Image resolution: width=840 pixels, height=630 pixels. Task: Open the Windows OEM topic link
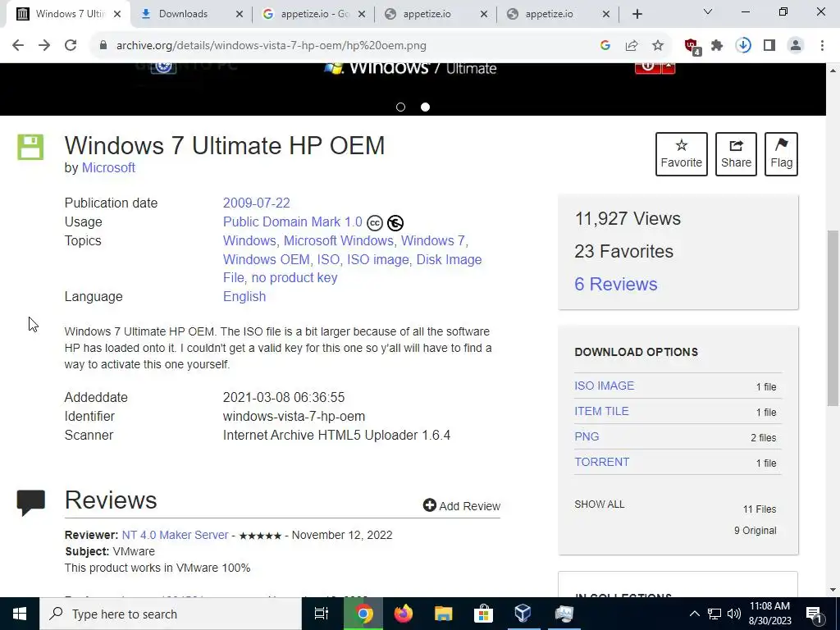pyautogui.click(x=267, y=259)
